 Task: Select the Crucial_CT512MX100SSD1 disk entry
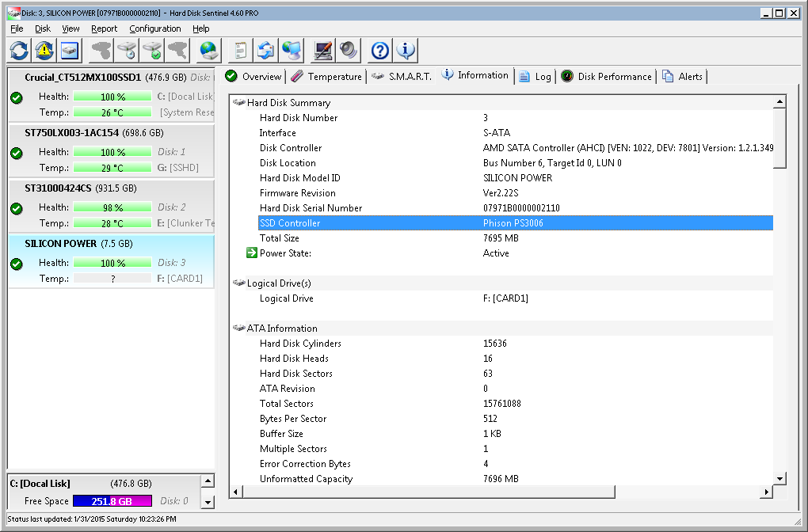82,78
